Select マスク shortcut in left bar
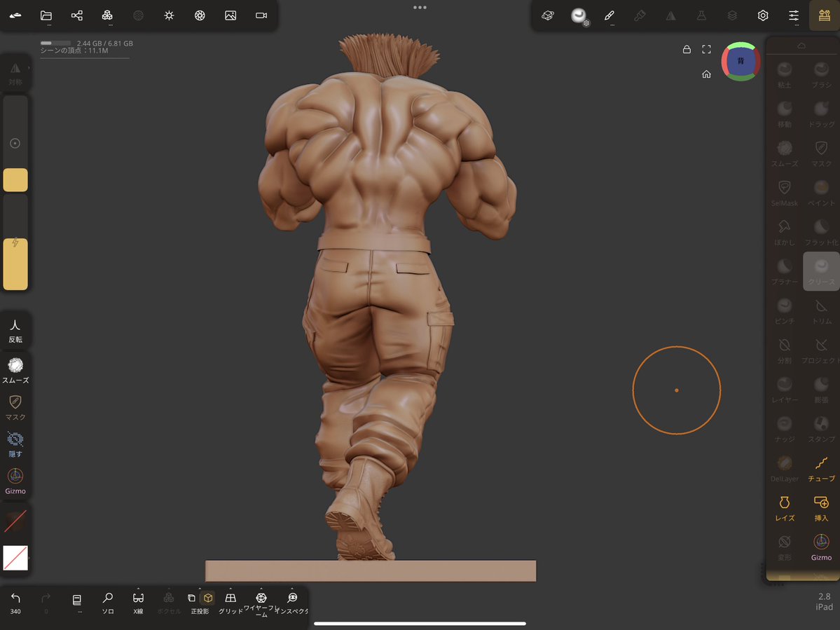Viewport: 840px width, 630px height. pyautogui.click(x=15, y=408)
